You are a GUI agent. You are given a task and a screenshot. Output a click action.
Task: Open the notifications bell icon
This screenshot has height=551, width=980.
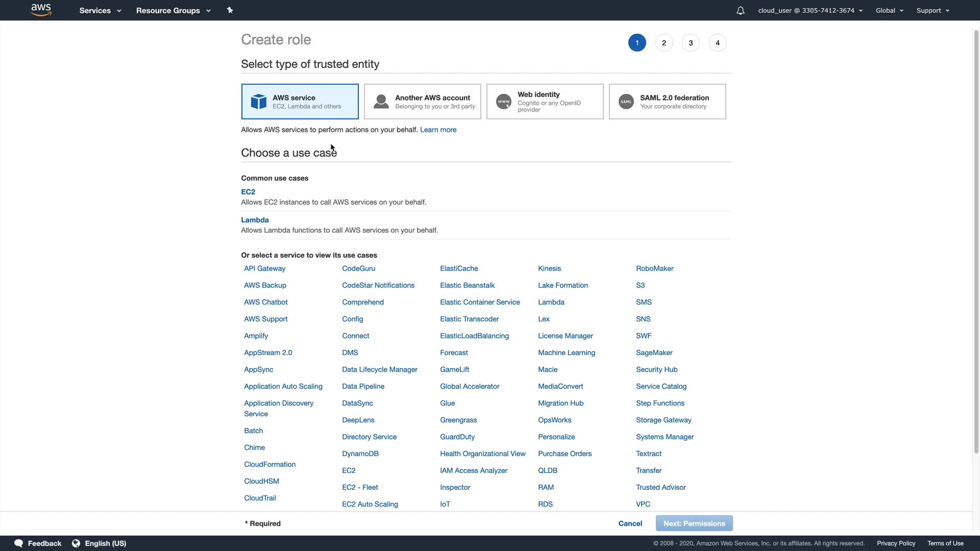[x=740, y=10]
